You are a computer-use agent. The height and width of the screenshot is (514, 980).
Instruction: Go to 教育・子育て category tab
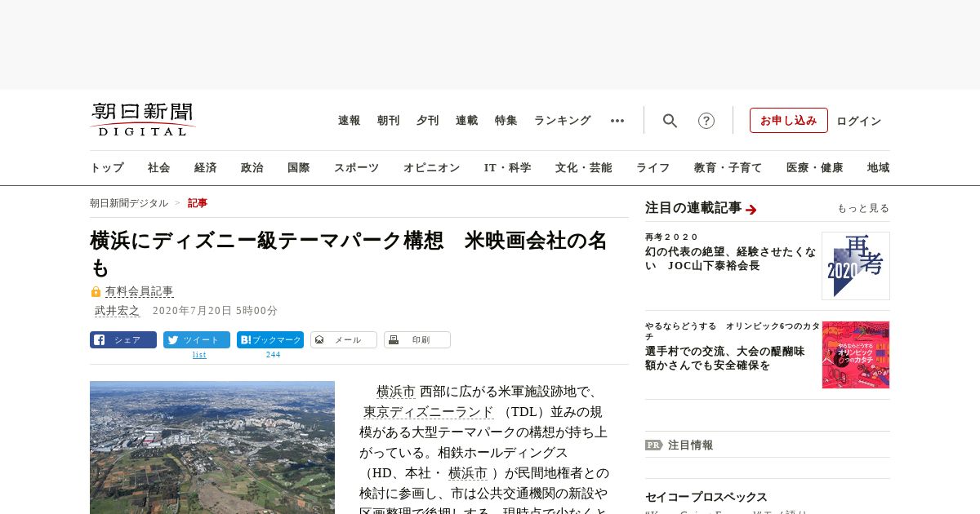tap(728, 168)
